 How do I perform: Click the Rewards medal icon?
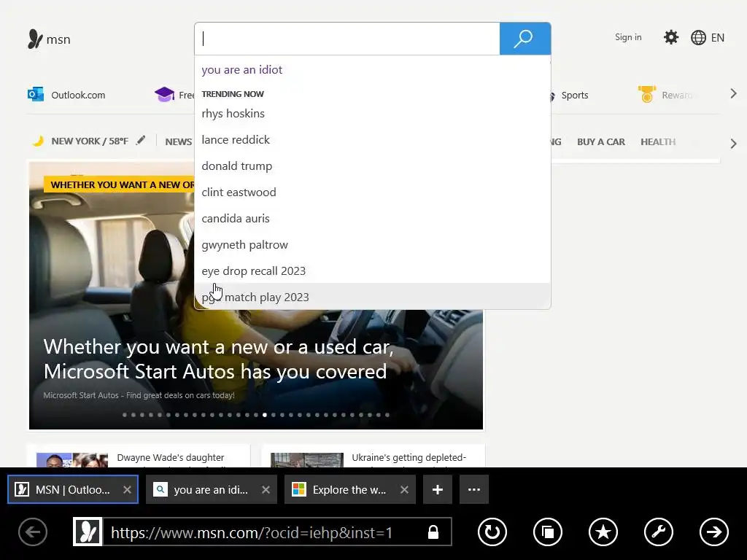point(647,94)
